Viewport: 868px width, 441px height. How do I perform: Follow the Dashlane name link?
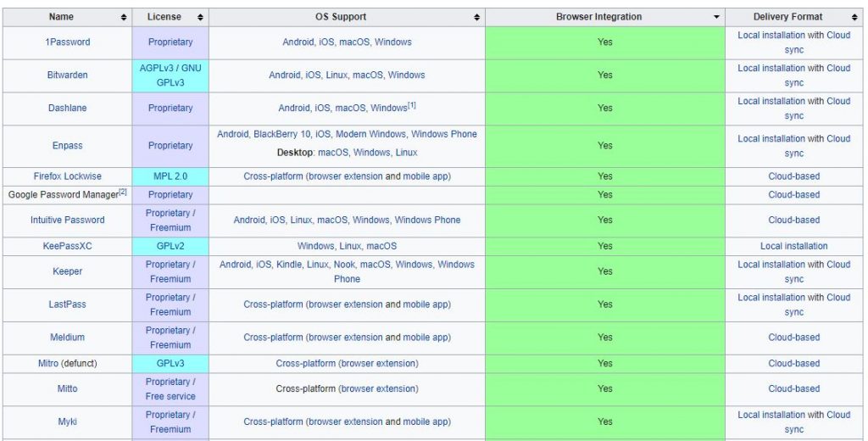(67, 108)
